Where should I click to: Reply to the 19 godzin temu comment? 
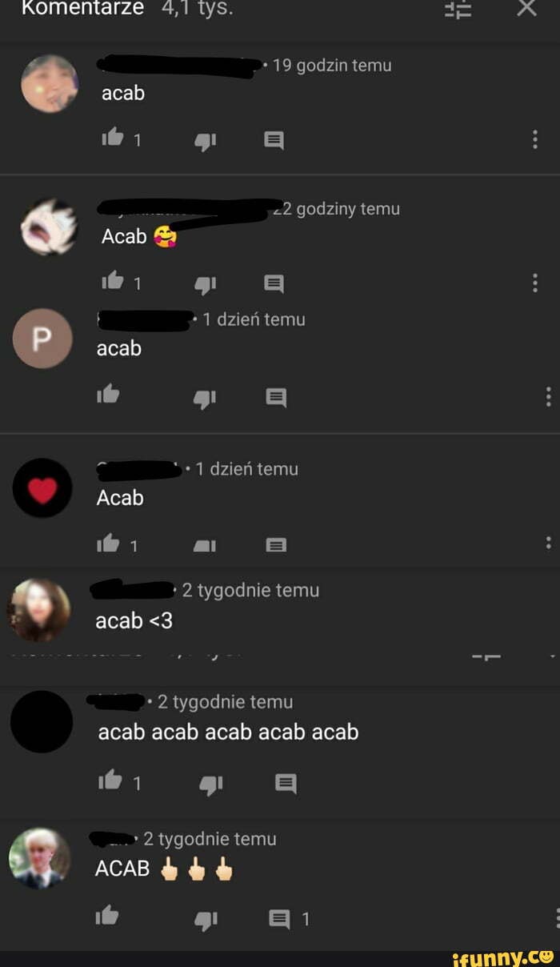pyautogui.click(x=274, y=141)
